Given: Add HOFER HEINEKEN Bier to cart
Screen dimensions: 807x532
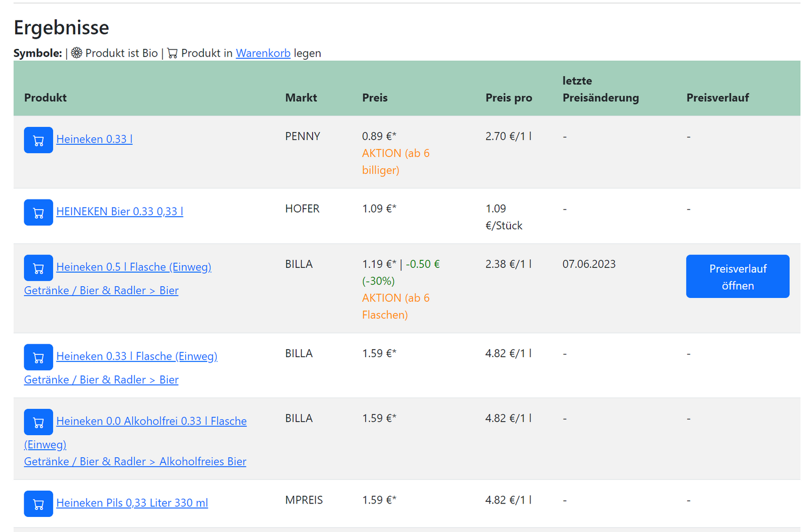Looking at the screenshot, I should click(38, 212).
